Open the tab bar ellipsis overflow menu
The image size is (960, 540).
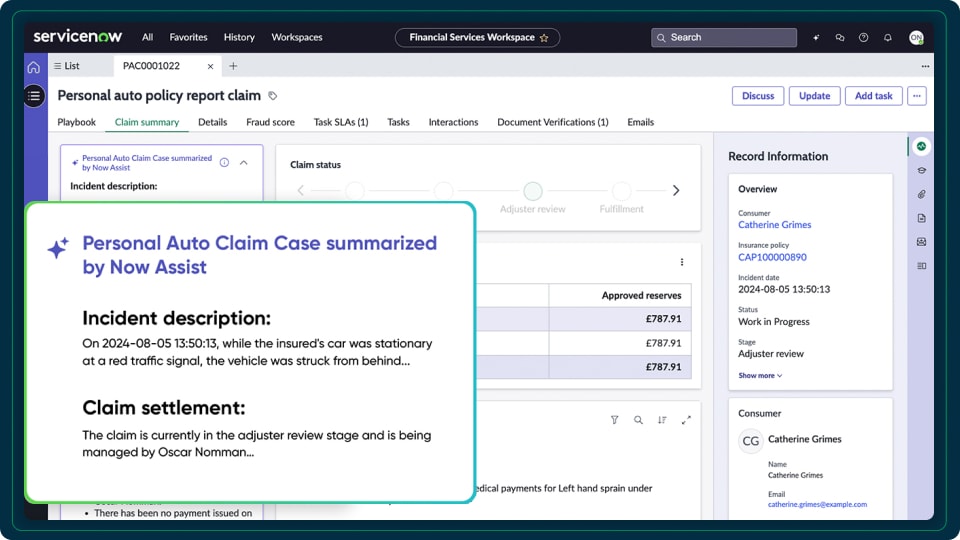point(925,66)
